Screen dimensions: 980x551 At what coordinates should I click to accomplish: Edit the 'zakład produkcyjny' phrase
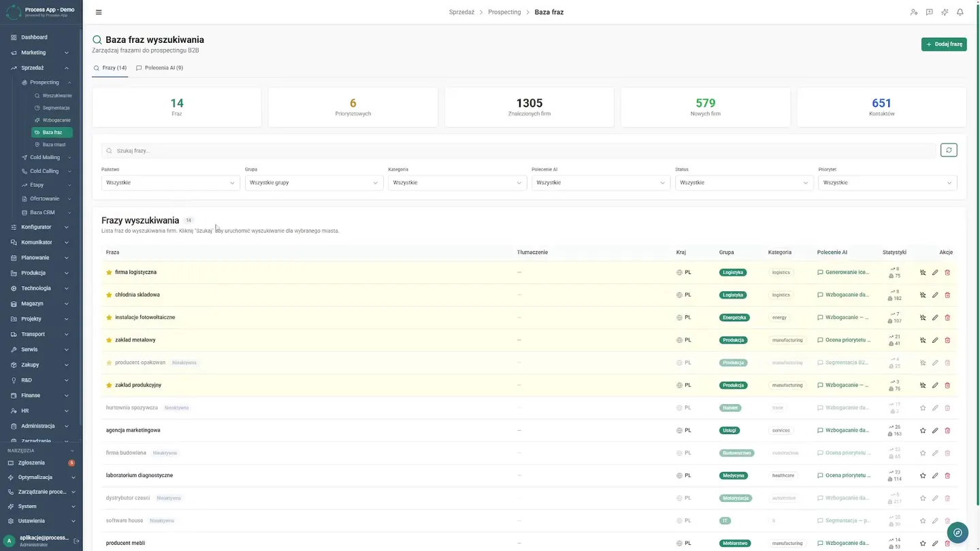[x=935, y=385]
